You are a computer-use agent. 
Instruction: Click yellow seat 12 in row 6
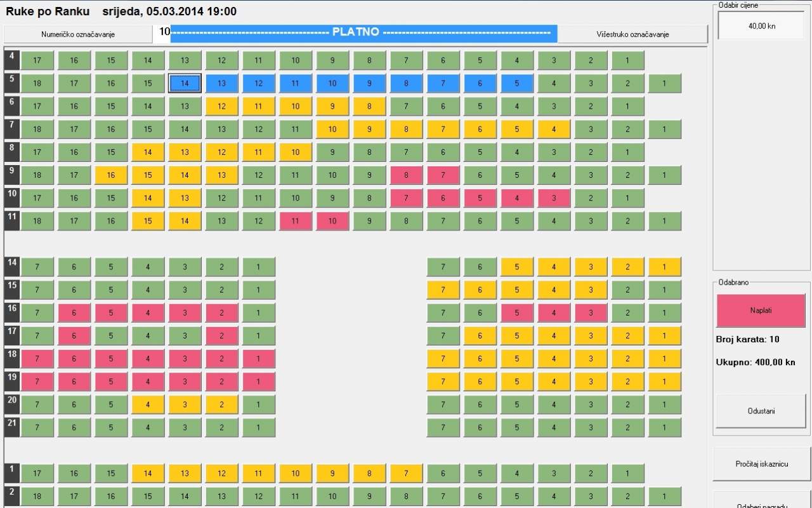pyautogui.click(x=221, y=107)
